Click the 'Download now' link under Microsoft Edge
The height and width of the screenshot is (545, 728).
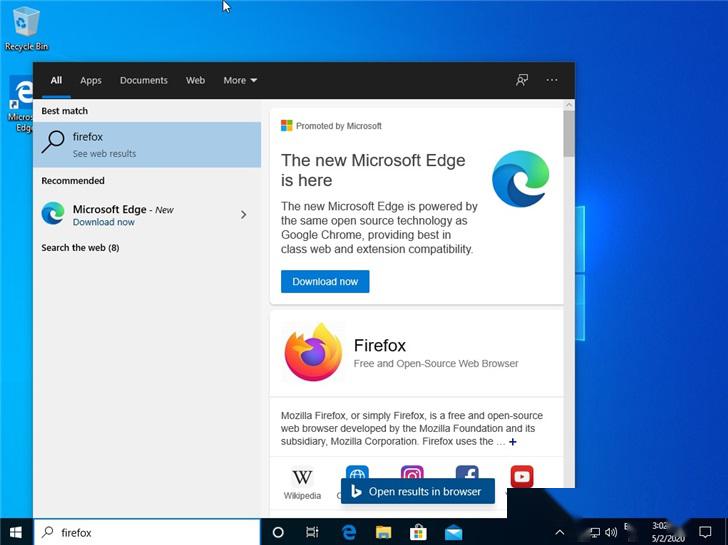click(x=104, y=222)
